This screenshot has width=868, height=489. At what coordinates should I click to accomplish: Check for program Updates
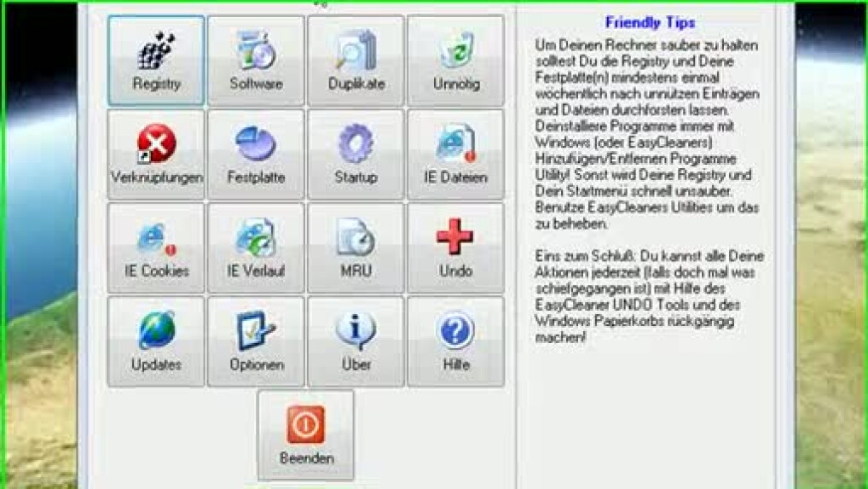(x=156, y=341)
